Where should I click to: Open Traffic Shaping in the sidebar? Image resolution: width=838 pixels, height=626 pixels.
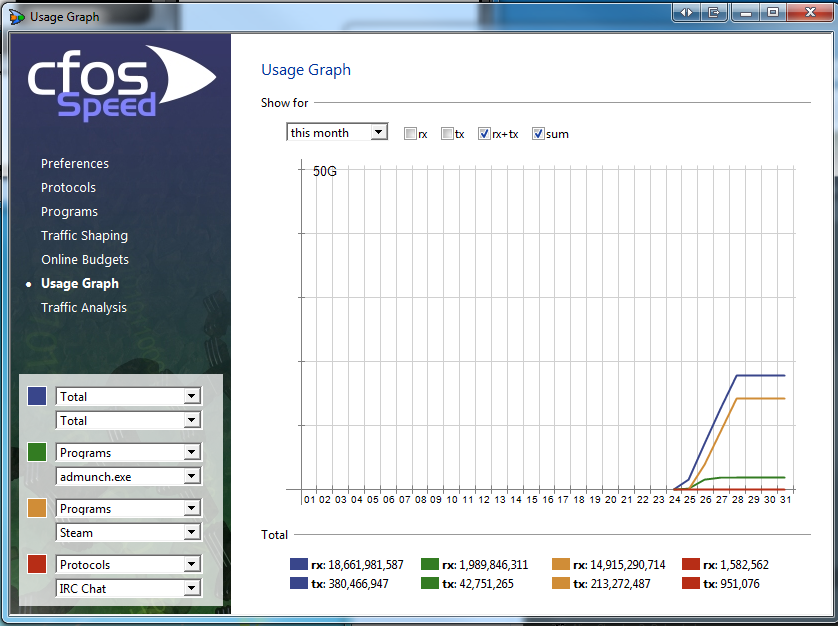tap(84, 236)
